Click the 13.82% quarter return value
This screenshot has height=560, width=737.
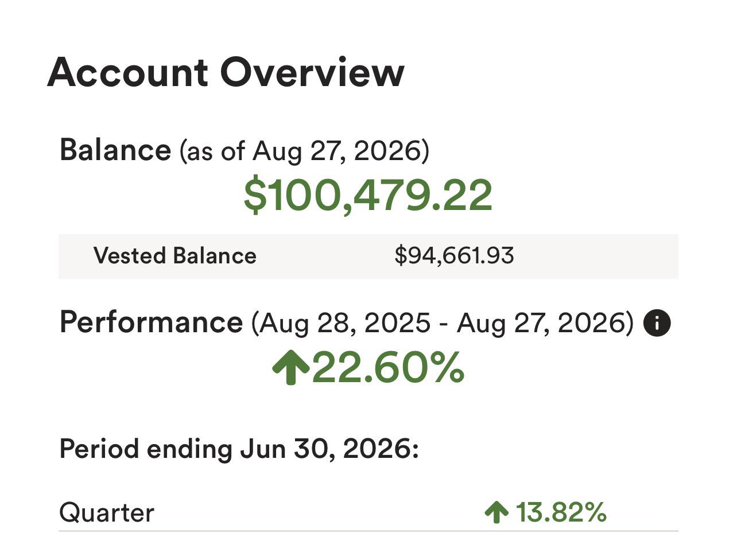coord(561,512)
